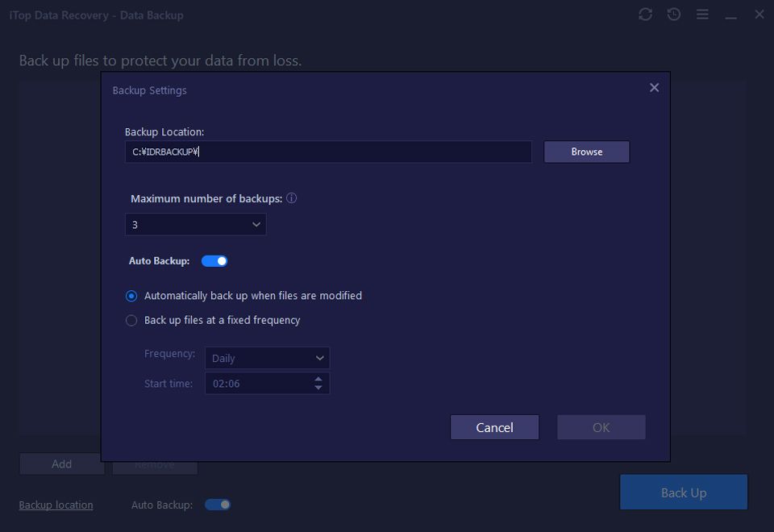Toggle the Auto Backup switch in dialog
The width and height of the screenshot is (774, 532).
click(214, 261)
